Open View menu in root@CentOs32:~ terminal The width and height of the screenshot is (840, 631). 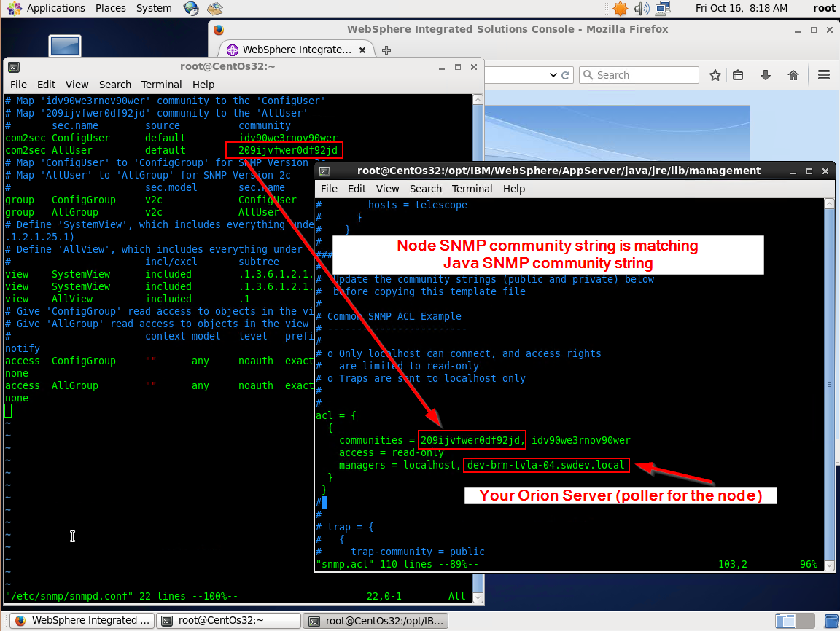click(77, 85)
